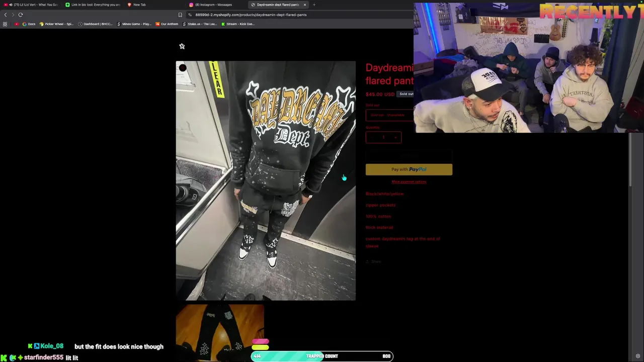Open the YouTube bookmark icon
Viewport: 644px width, 362px height.
[x=17, y=24]
